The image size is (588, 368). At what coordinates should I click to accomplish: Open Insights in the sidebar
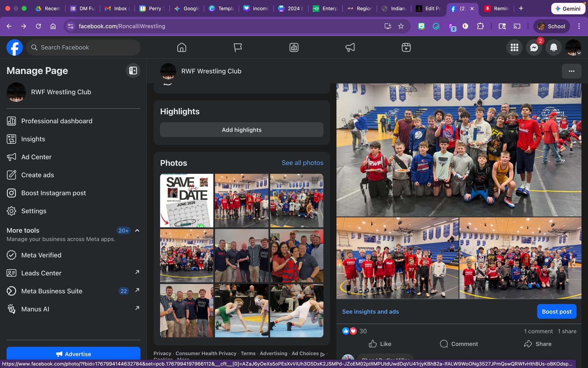(x=73, y=139)
